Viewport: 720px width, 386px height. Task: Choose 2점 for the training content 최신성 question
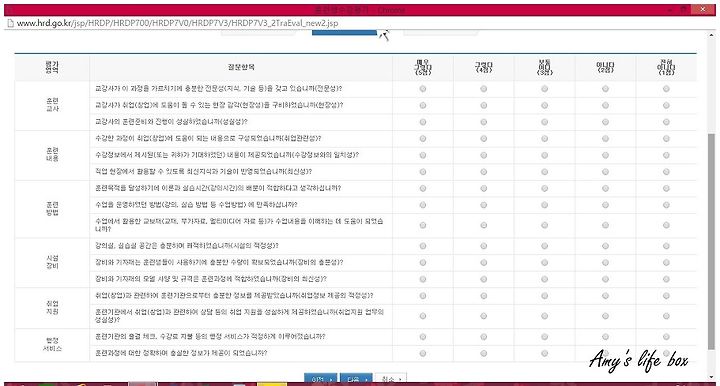point(605,172)
